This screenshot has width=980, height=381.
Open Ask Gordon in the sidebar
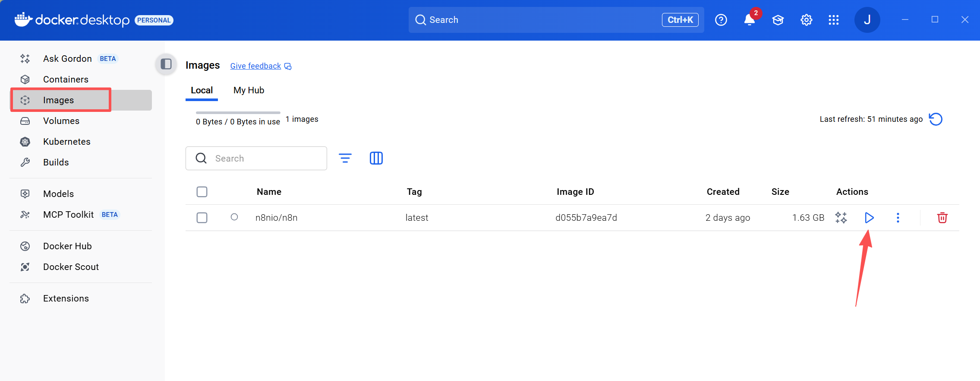81,59
